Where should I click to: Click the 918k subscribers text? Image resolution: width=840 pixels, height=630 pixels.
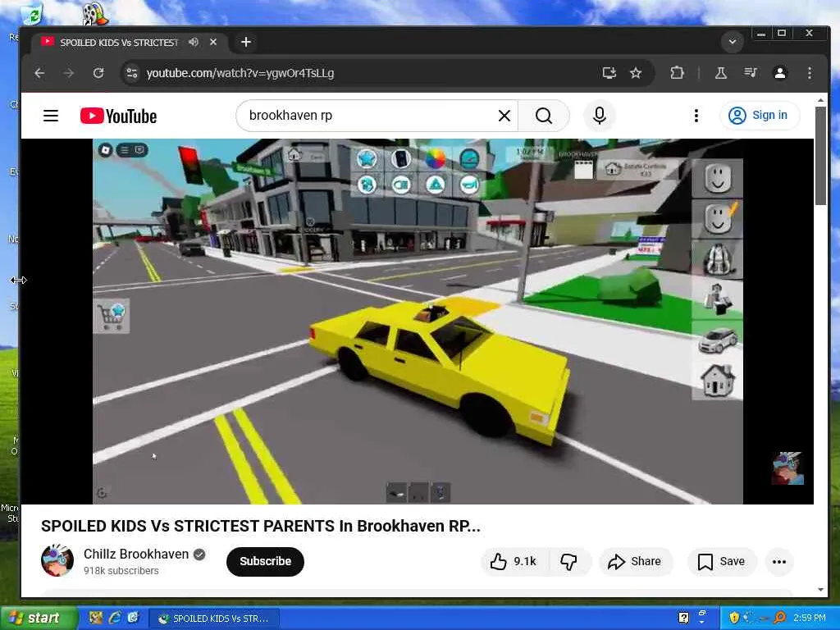(x=121, y=571)
